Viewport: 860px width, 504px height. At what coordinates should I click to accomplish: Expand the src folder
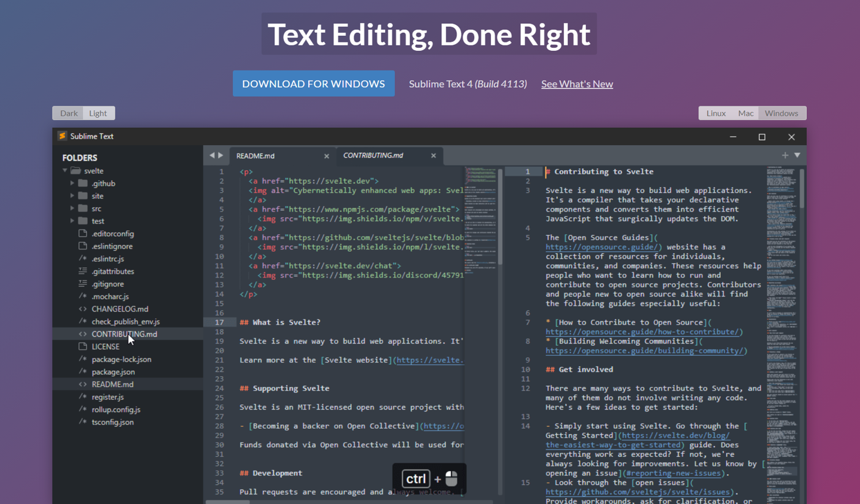(72, 208)
